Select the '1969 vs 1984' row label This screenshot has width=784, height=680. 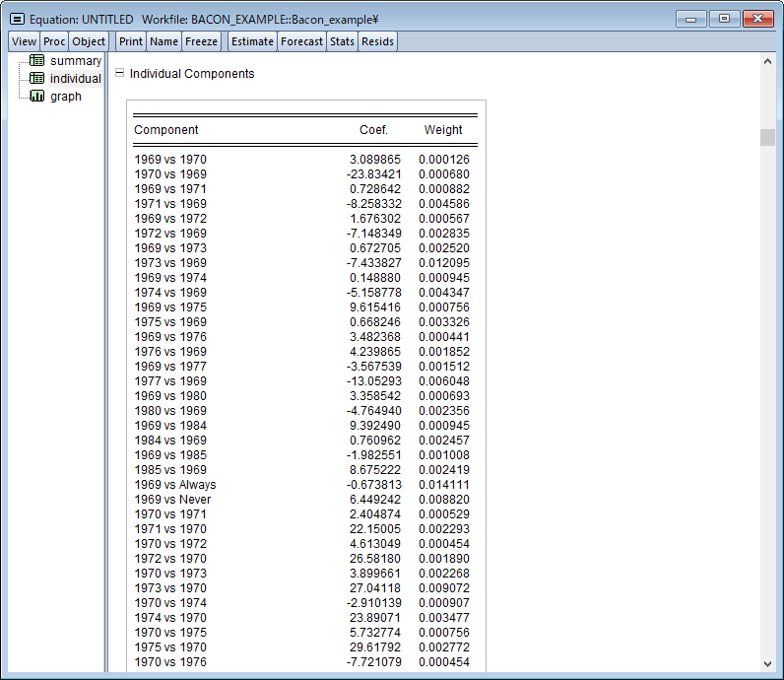point(170,425)
